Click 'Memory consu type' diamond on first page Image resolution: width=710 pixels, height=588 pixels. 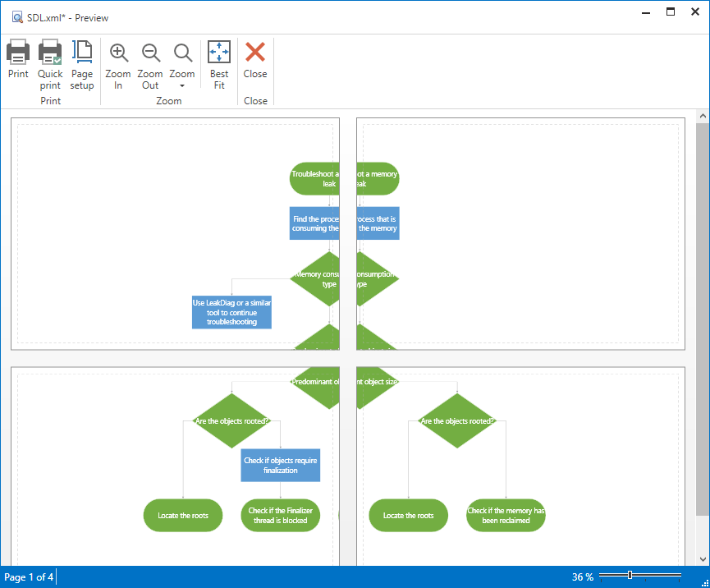(315, 279)
